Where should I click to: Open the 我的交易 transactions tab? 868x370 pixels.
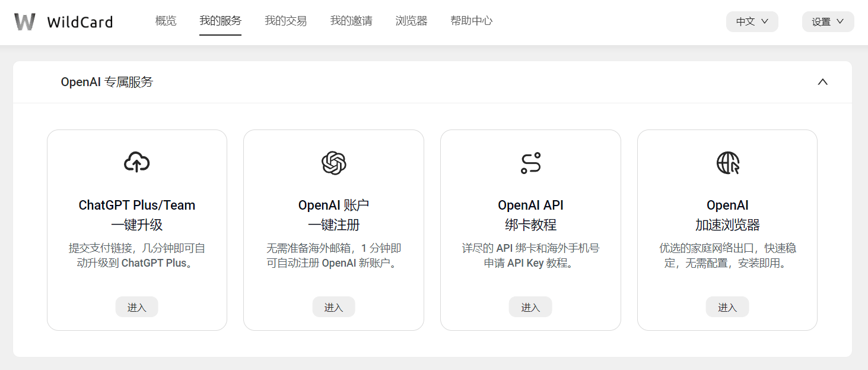tap(285, 21)
